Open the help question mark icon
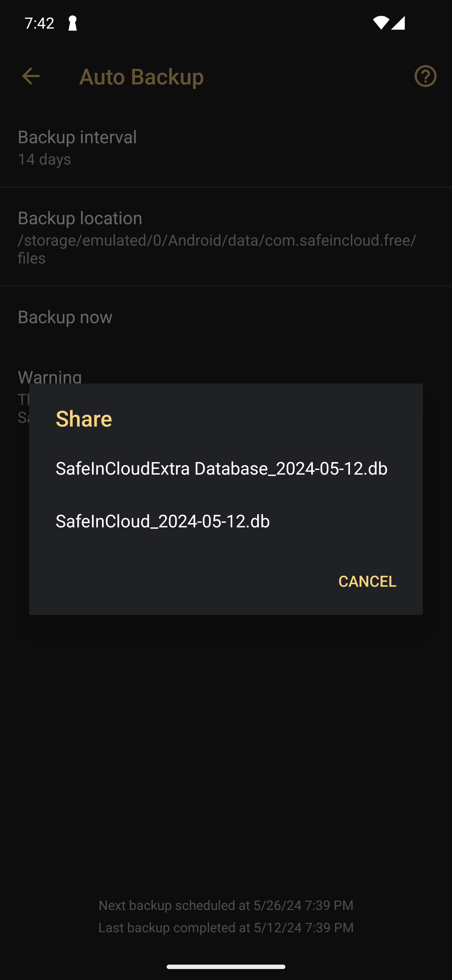The width and height of the screenshot is (452, 980). pos(425,76)
